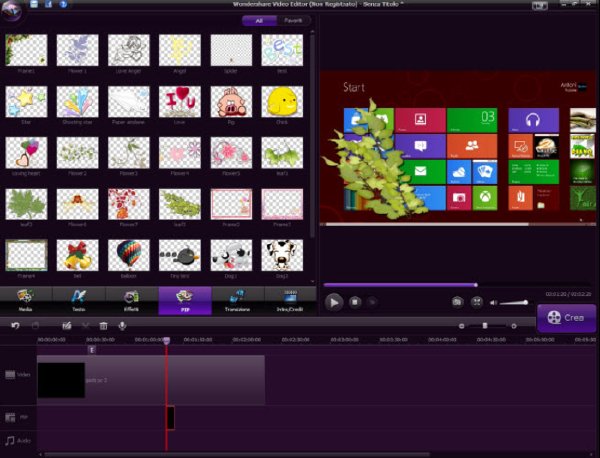This screenshot has height=458, width=600.
Task: Delete clip with trash icon
Action: [103, 326]
